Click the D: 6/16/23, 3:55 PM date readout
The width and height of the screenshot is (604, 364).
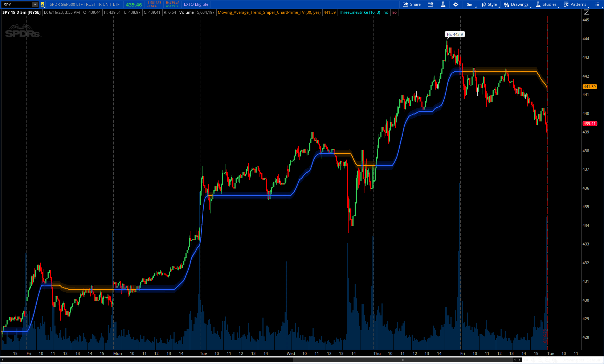[62, 12]
